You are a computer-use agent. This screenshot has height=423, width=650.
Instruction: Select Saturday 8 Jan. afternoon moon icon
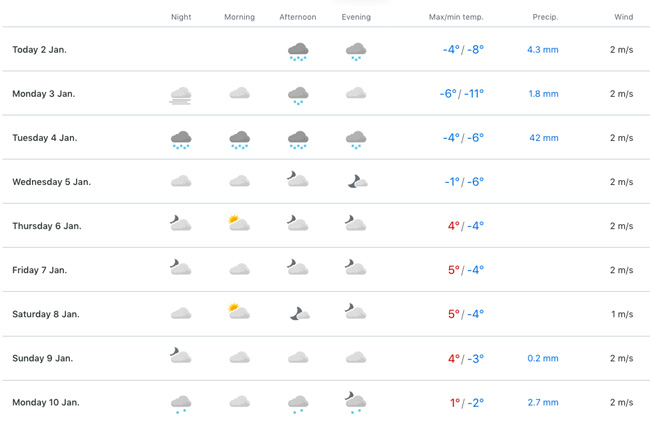[299, 314]
